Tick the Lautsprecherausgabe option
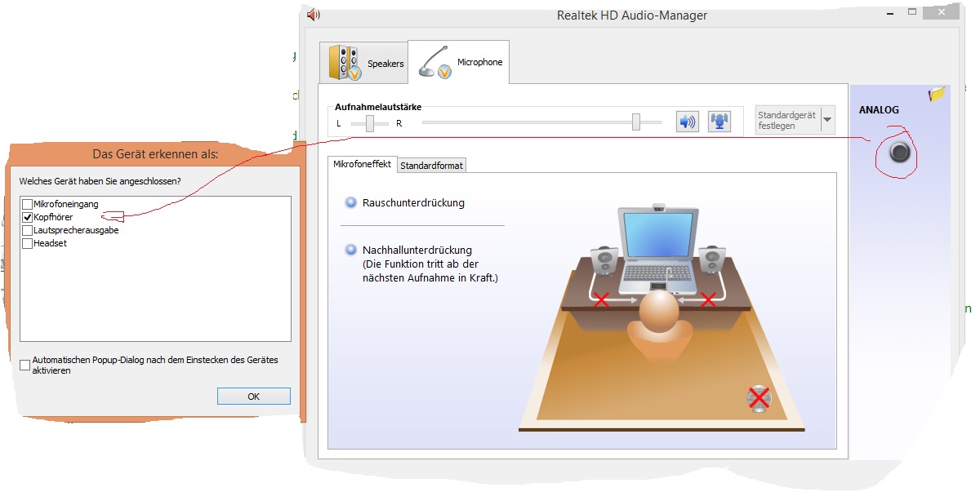Screen dimensions: 980x492 pyautogui.click(x=28, y=230)
